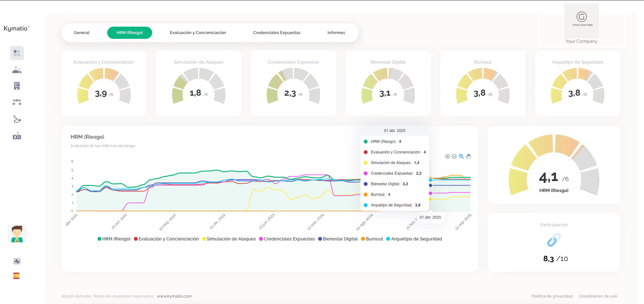
Task: Open the Política de privacidad link
Action: click(552, 296)
